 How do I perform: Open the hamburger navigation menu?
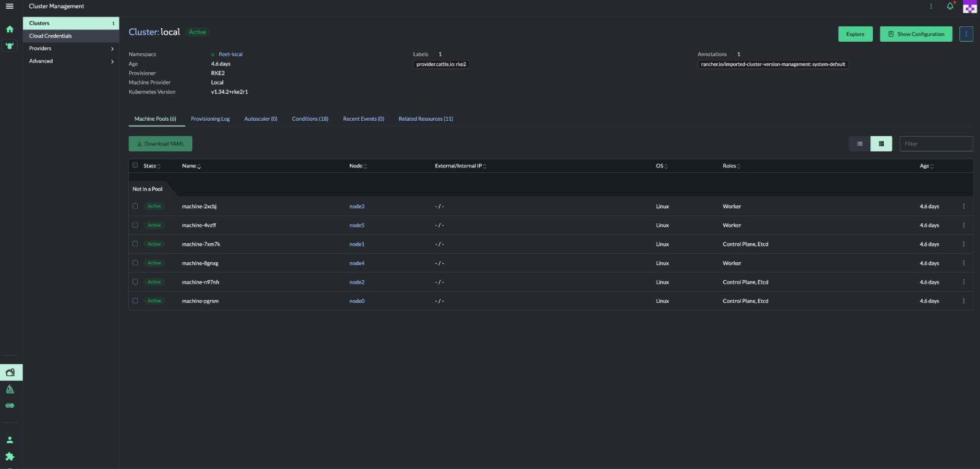[x=10, y=6]
